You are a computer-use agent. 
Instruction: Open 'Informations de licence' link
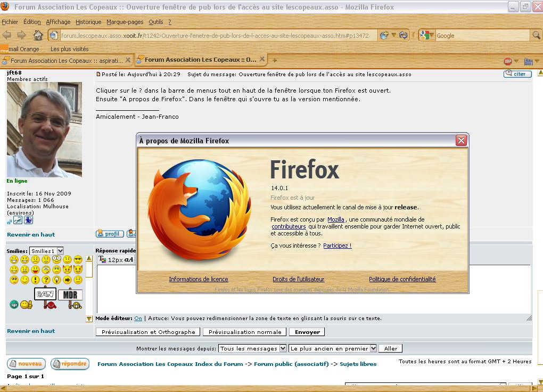click(x=199, y=279)
